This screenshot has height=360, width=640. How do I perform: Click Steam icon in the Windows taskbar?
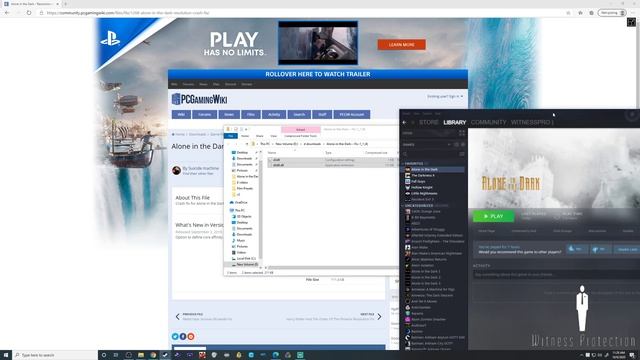click(165, 355)
